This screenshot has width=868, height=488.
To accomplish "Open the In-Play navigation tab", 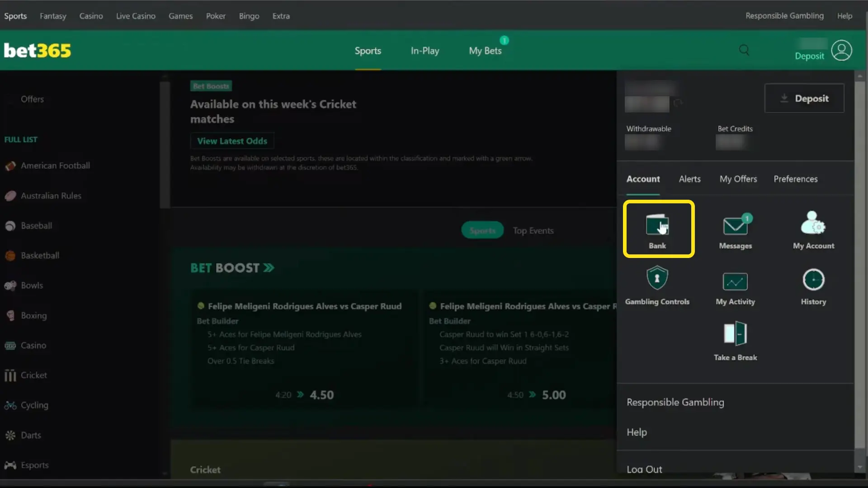I will [425, 51].
